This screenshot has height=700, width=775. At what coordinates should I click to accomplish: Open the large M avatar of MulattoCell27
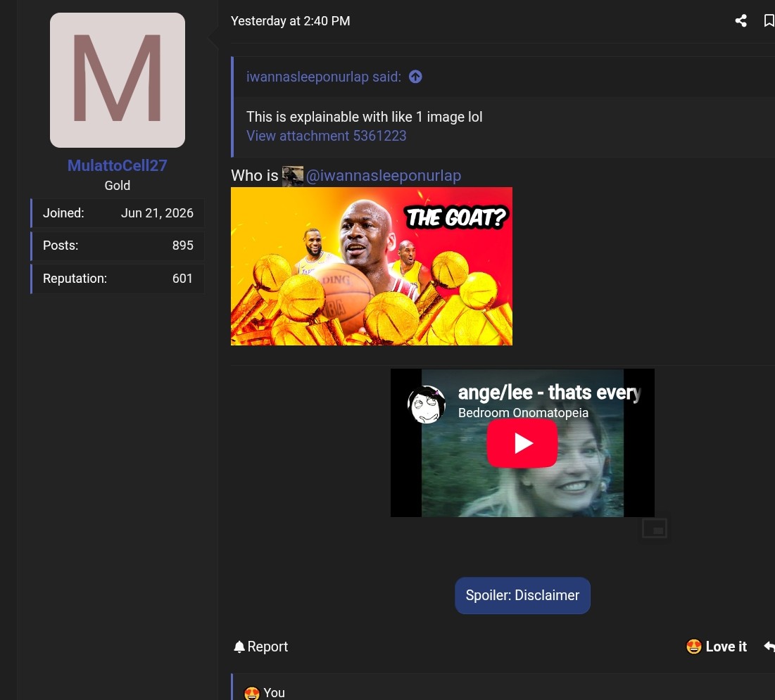tap(118, 80)
